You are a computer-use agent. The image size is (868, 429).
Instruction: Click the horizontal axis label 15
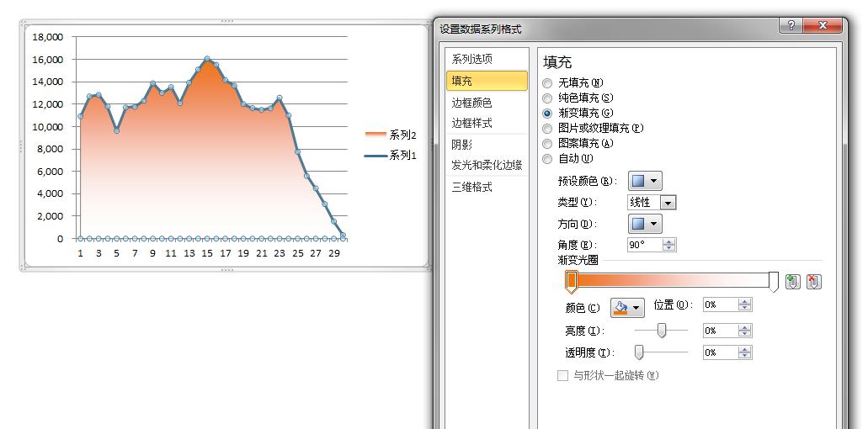tap(207, 253)
